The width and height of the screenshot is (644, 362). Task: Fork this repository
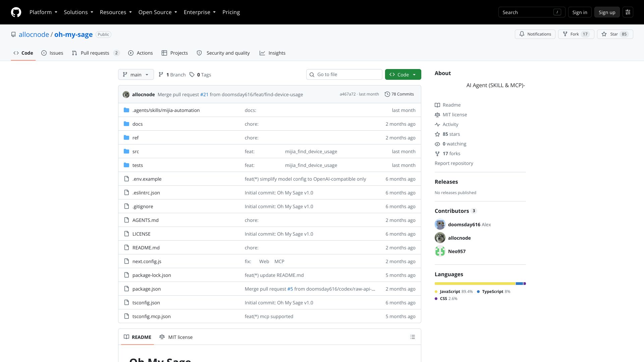pyautogui.click(x=576, y=34)
